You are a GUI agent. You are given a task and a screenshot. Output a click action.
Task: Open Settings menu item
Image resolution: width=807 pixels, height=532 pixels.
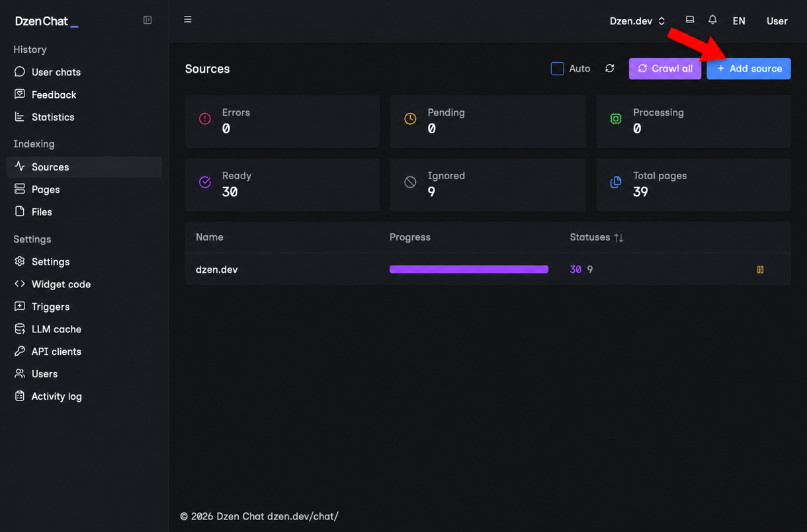[84, 262]
